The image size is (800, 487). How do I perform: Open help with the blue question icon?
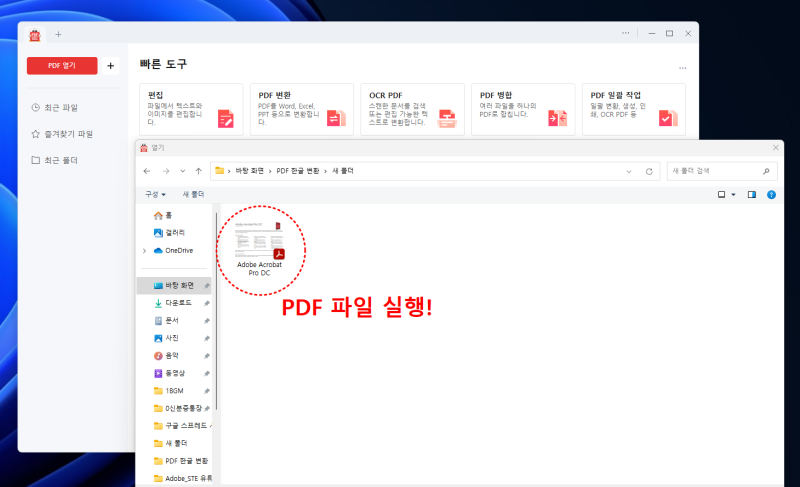[x=771, y=194]
